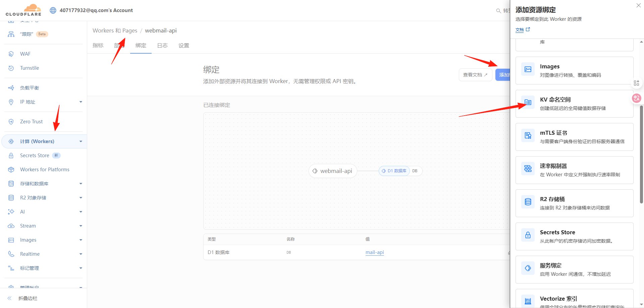
Task: Click the Secrets Store sidebar icon
Action: (10, 155)
